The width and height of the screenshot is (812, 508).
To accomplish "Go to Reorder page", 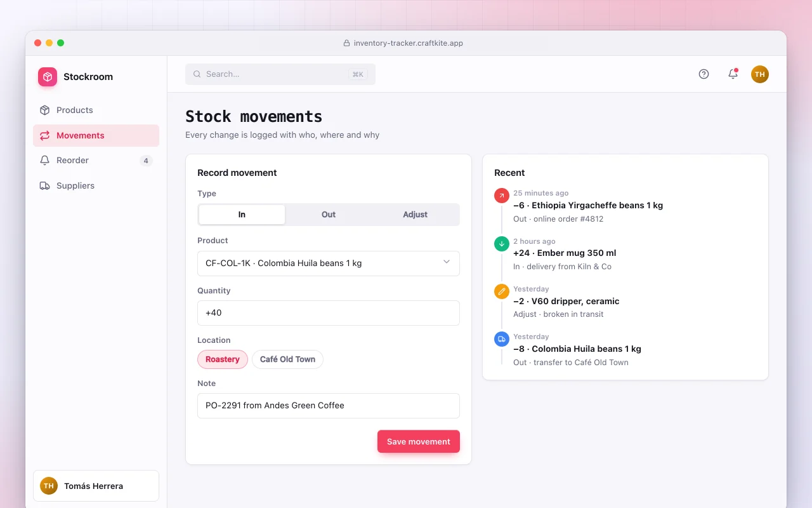I will point(96,161).
